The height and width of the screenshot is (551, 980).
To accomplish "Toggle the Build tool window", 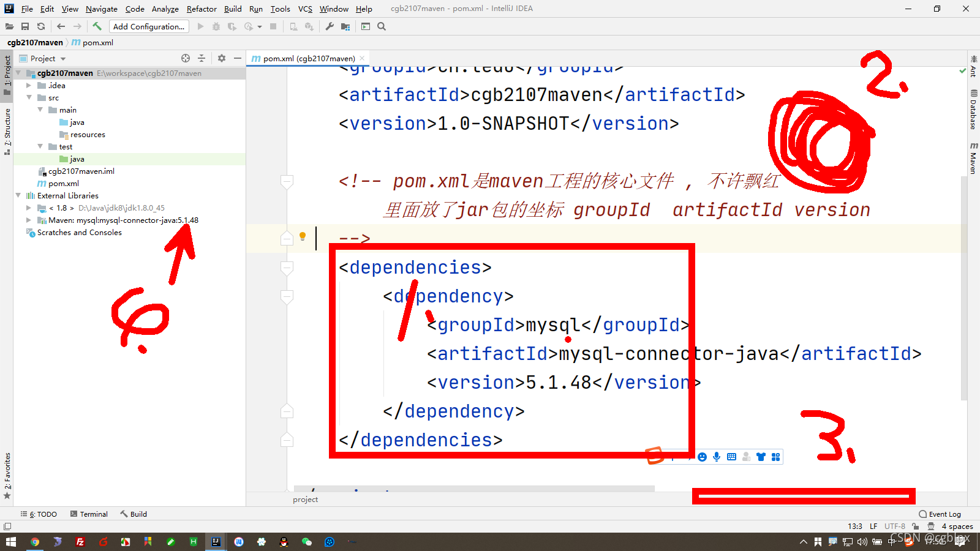I will [134, 514].
